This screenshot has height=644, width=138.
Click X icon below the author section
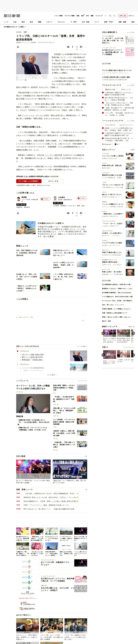coord(77,213)
